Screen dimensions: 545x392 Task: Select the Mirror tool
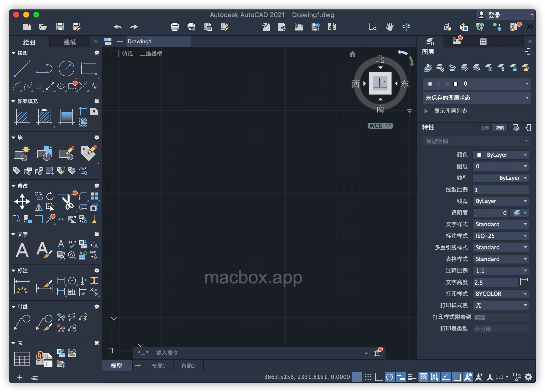click(x=39, y=207)
